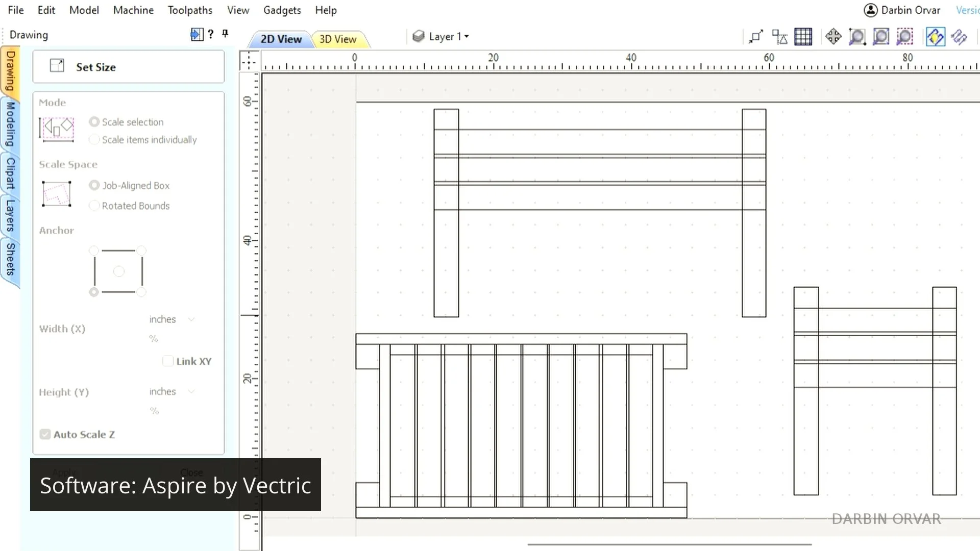980x551 pixels.
Task: Toggle smart cursor snapping icon
Action: pyautogui.click(x=779, y=37)
